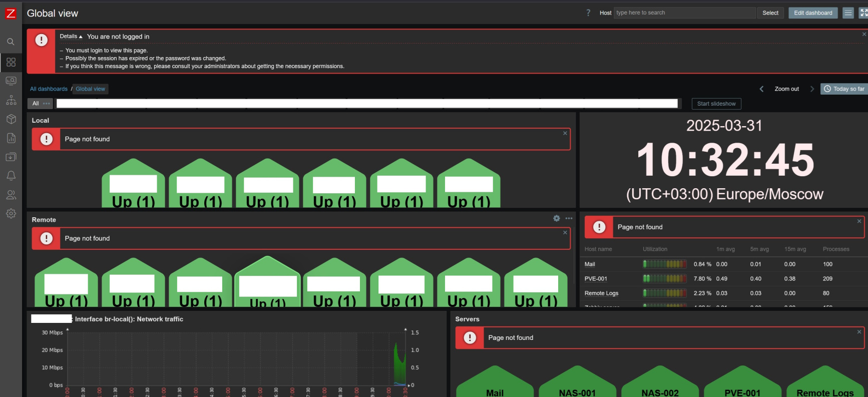Open the Dashboards section in sidebar
868x397 pixels.
coord(11,62)
